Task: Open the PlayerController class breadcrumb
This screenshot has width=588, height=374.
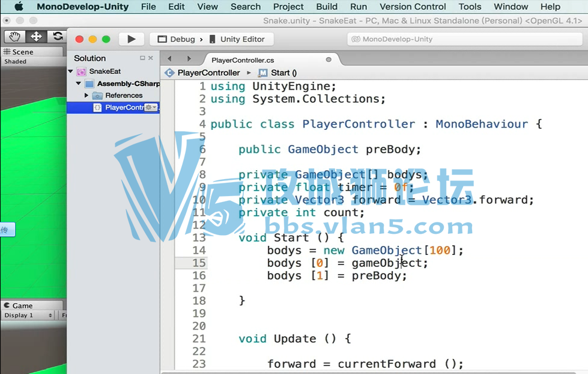Action: [x=203, y=73]
